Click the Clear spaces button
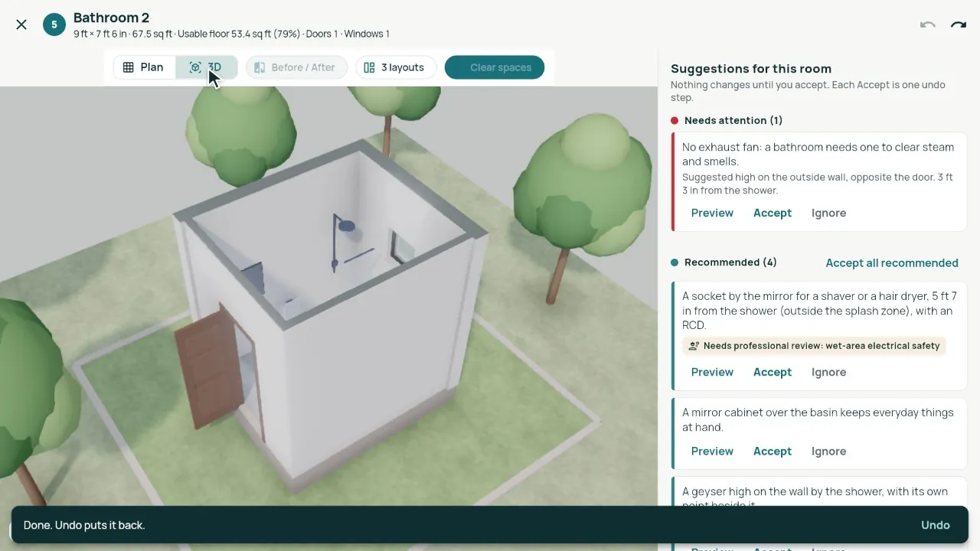The height and width of the screenshot is (551, 980). click(495, 67)
